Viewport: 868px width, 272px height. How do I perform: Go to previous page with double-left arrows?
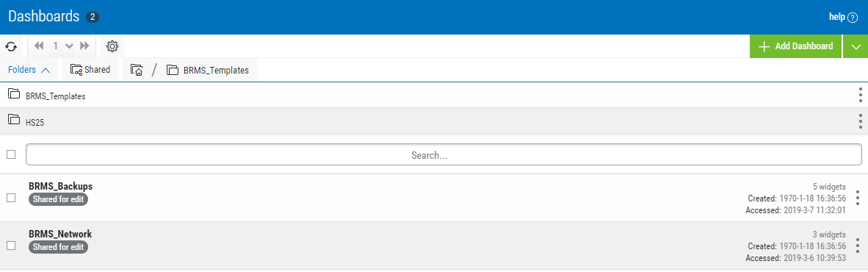click(39, 46)
